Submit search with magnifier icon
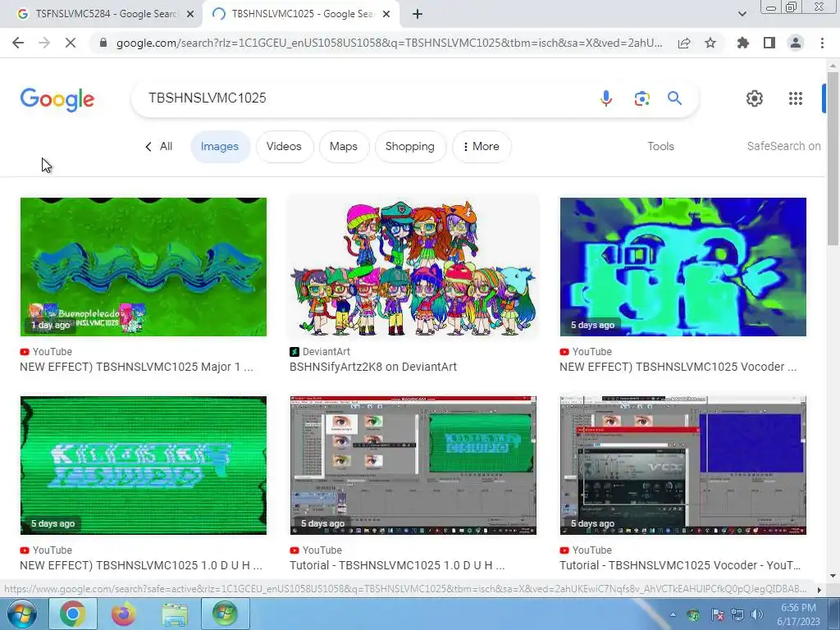 tap(674, 98)
